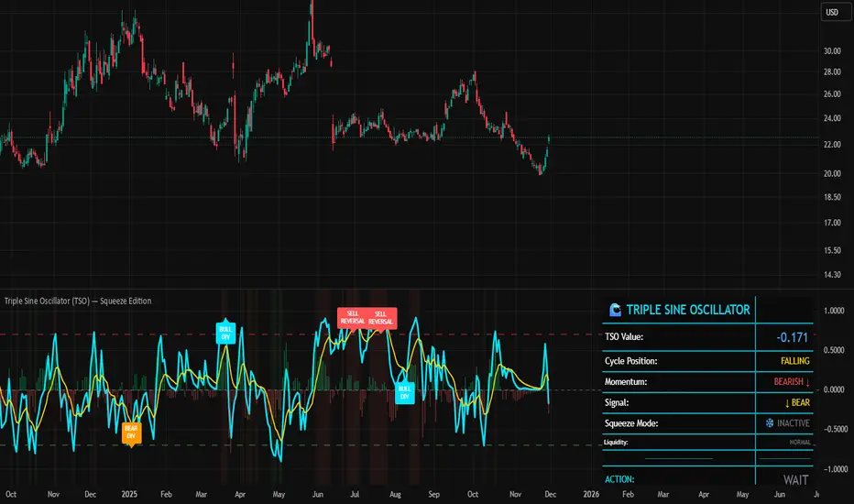Image resolution: width=854 pixels, height=504 pixels.
Task: Click the 26.00 price axis label
Action: (832, 93)
